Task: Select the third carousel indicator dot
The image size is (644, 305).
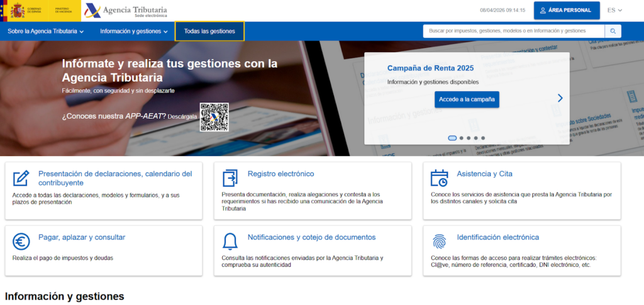Action: point(469,138)
